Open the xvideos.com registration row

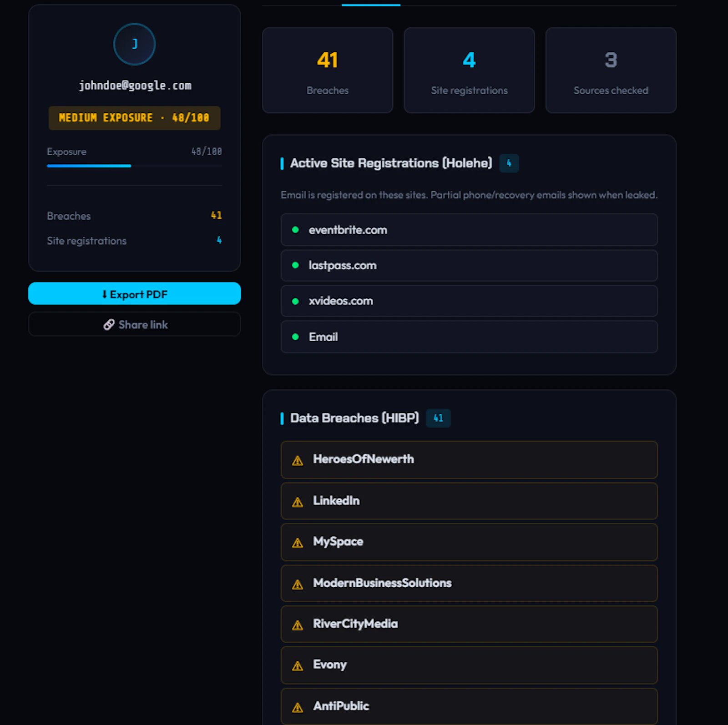[x=469, y=301]
